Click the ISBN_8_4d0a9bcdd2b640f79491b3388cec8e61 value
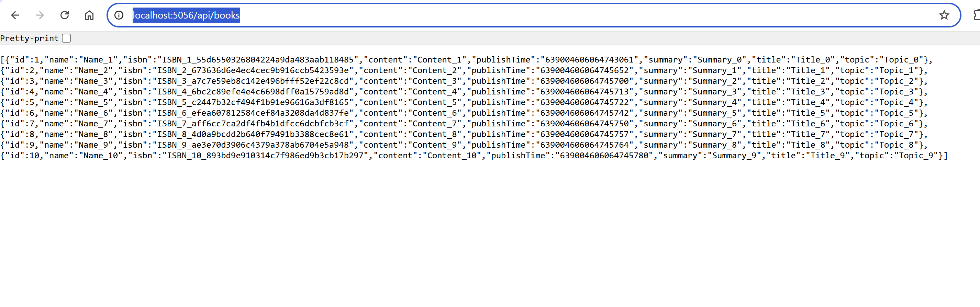Screen dimensions: 980x307 (253, 134)
